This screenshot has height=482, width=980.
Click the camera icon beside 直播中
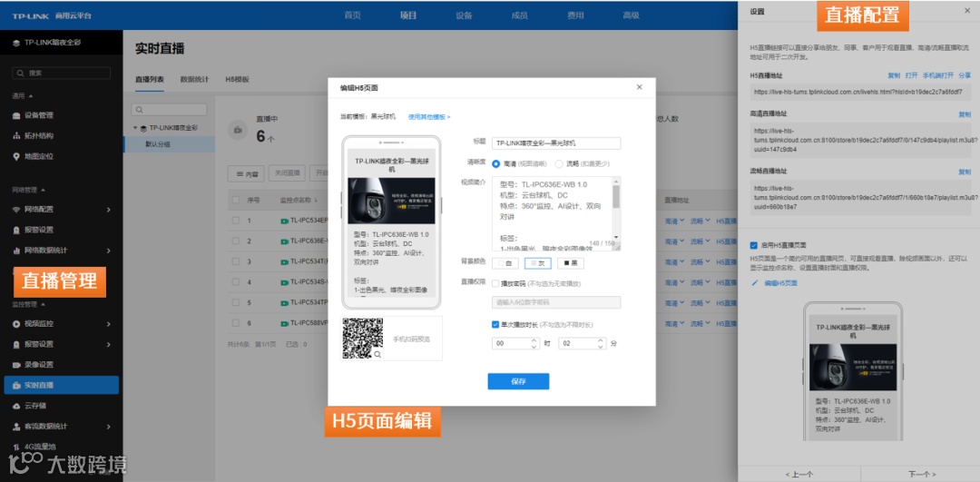coord(238,130)
